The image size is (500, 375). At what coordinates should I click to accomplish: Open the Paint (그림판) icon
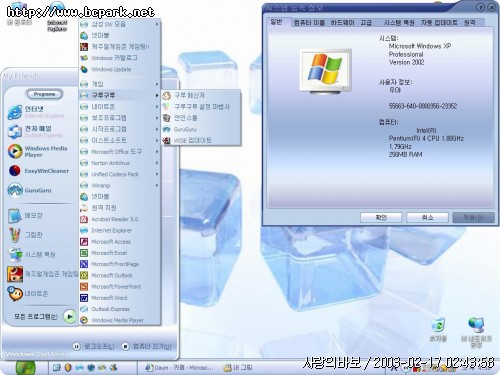[x=15, y=235]
